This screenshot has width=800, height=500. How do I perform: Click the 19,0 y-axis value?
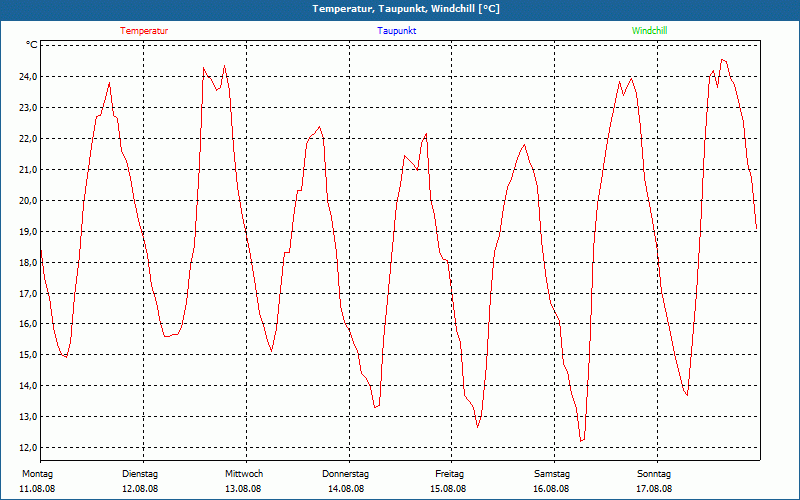(29, 232)
